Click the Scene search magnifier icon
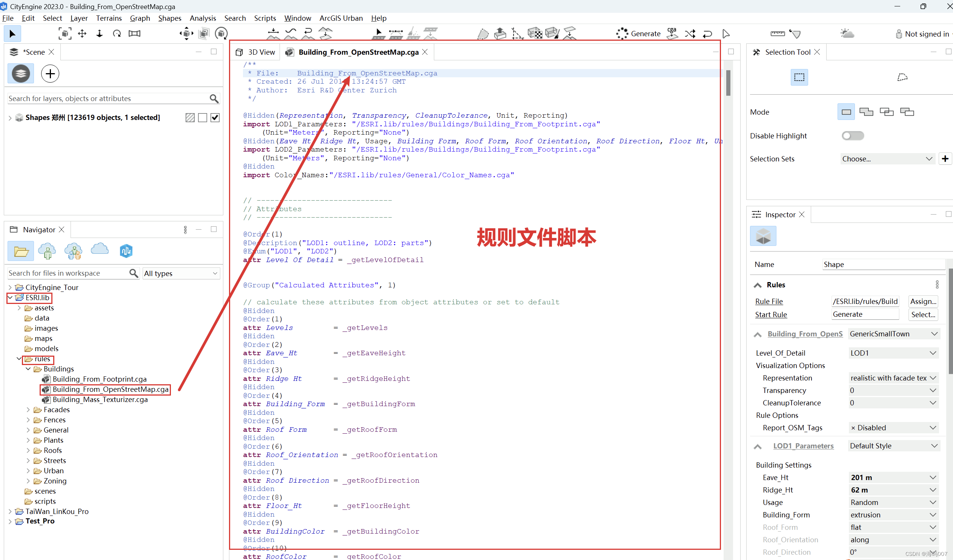953x560 pixels. [x=214, y=99]
